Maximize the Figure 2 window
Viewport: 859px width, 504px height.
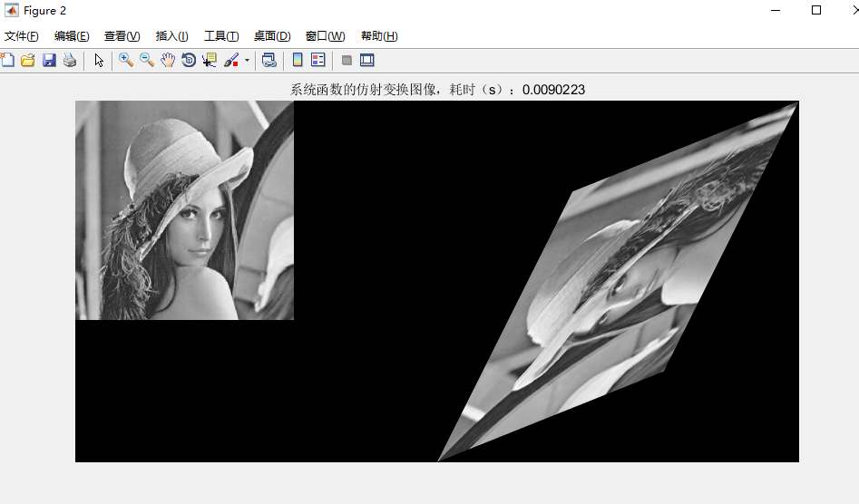(816, 10)
